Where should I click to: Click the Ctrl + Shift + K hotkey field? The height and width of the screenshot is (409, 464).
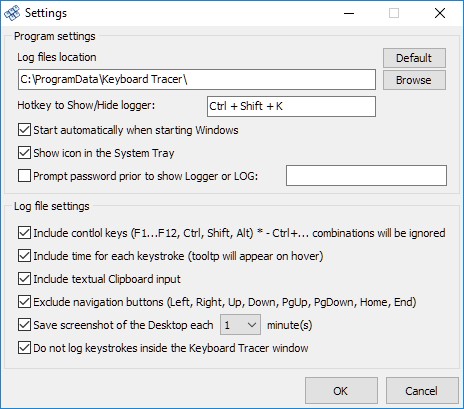tap(291, 107)
